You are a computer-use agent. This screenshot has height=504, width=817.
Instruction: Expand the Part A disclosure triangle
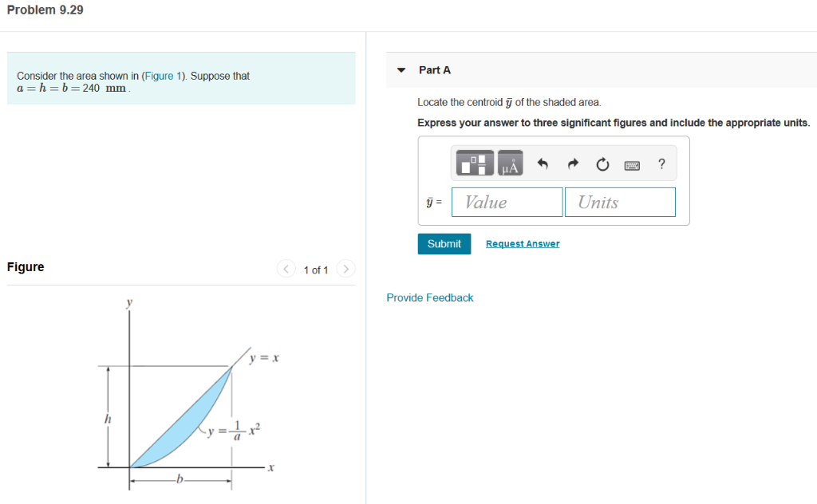pyautogui.click(x=401, y=70)
